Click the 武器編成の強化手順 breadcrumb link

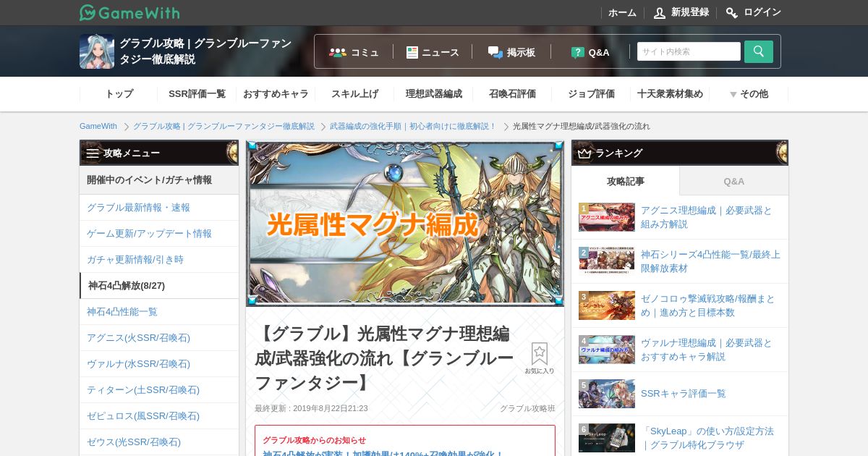point(413,126)
